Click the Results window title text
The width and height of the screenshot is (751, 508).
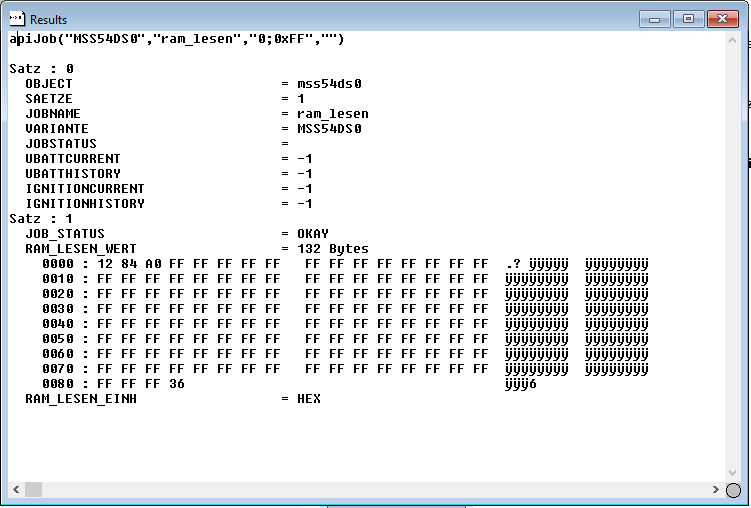point(48,20)
